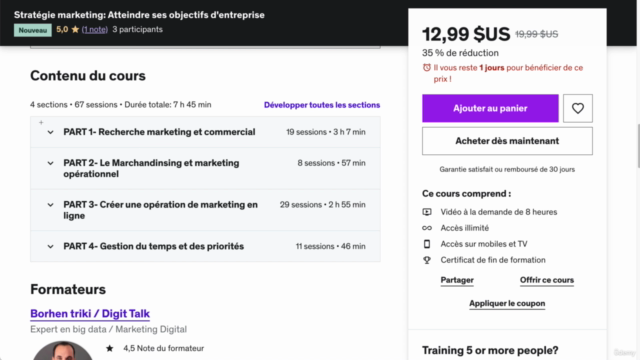Expand PART 3 chevron arrow

click(50, 205)
